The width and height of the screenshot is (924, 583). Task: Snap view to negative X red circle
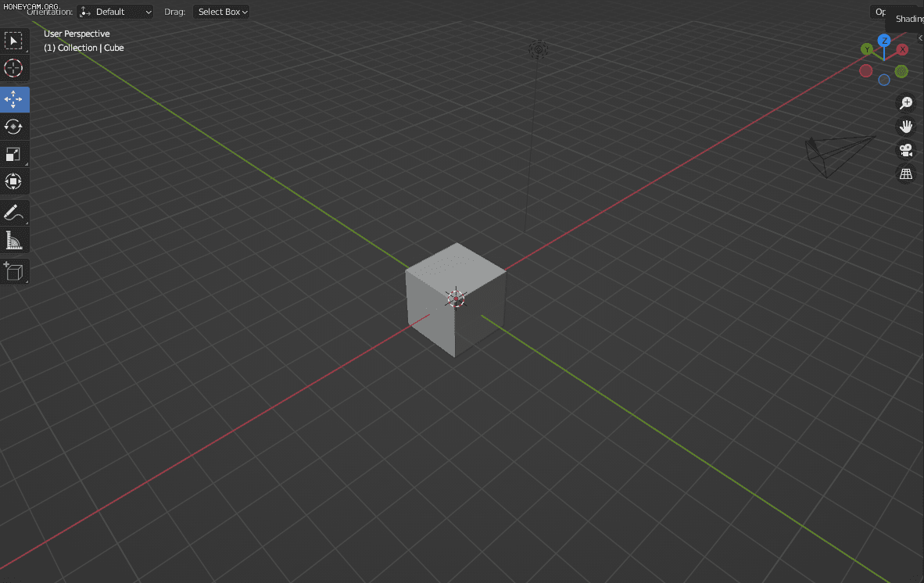click(x=865, y=70)
